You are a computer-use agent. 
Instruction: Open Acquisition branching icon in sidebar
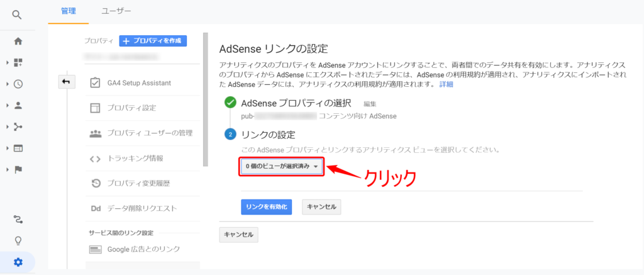[x=18, y=126]
